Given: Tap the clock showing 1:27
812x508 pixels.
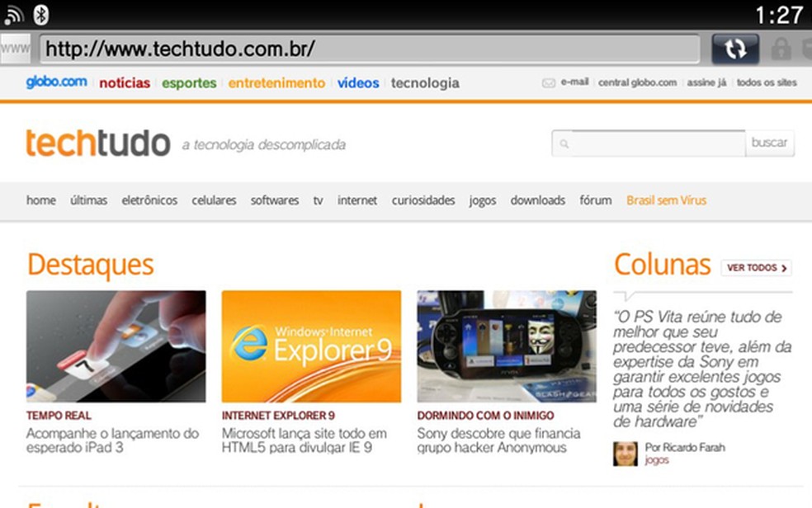Looking at the screenshot, I should point(779,15).
